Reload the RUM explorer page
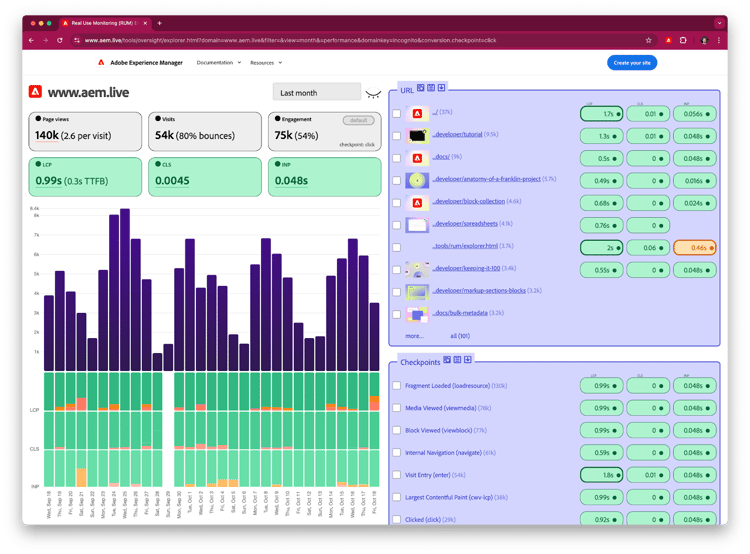750x554 pixels. (60, 41)
